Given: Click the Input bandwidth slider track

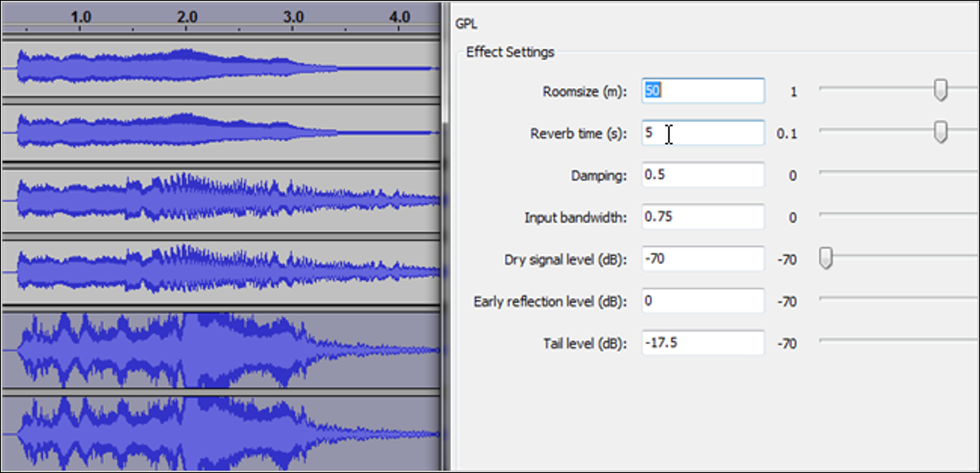Looking at the screenshot, I should (x=898, y=214).
